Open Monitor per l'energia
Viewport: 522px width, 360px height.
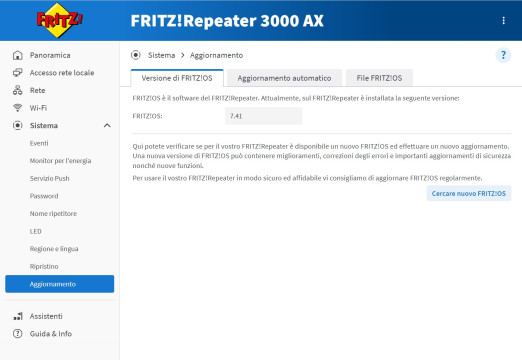[60, 161]
